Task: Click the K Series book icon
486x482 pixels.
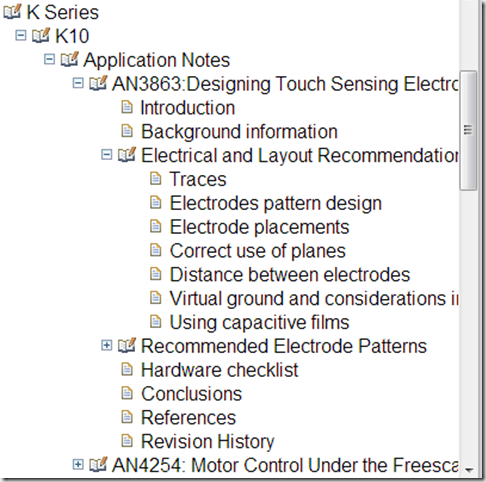Action: point(12,12)
